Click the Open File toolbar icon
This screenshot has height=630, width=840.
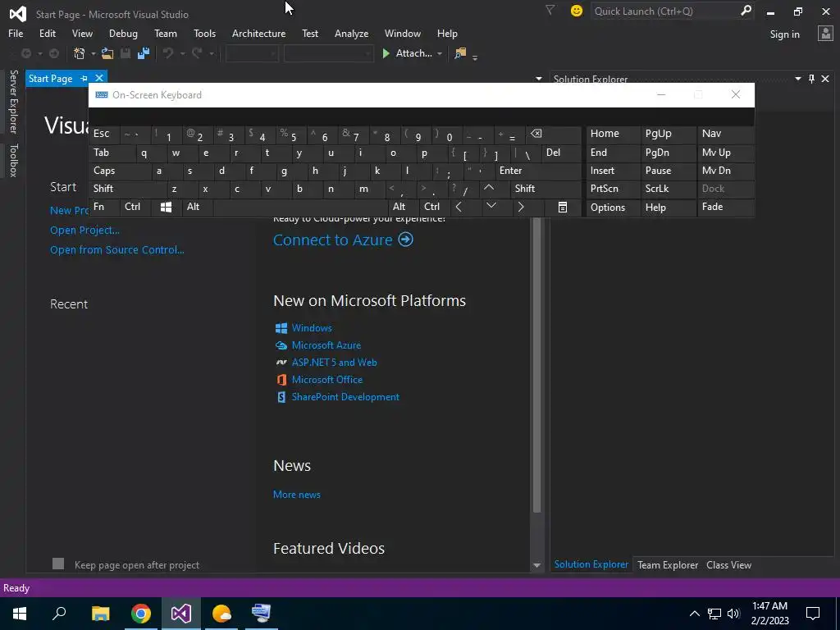coord(107,53)
